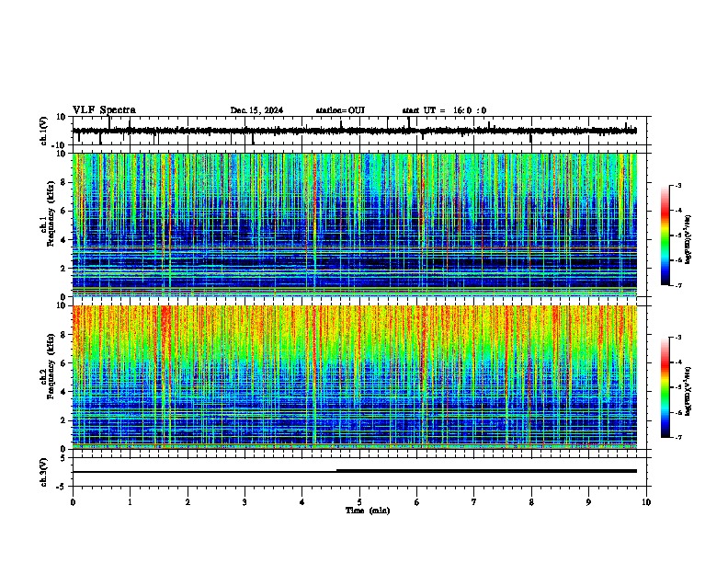
Task: Click the "-3" label on ch.1 color scale
Action: tap(678, 185)
